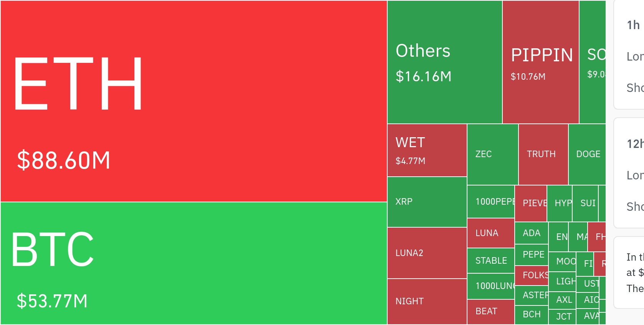The width and height of the screenshot is (644, 325).
Task: Click the PIPPIN heatmap cell
Action: 540,62
